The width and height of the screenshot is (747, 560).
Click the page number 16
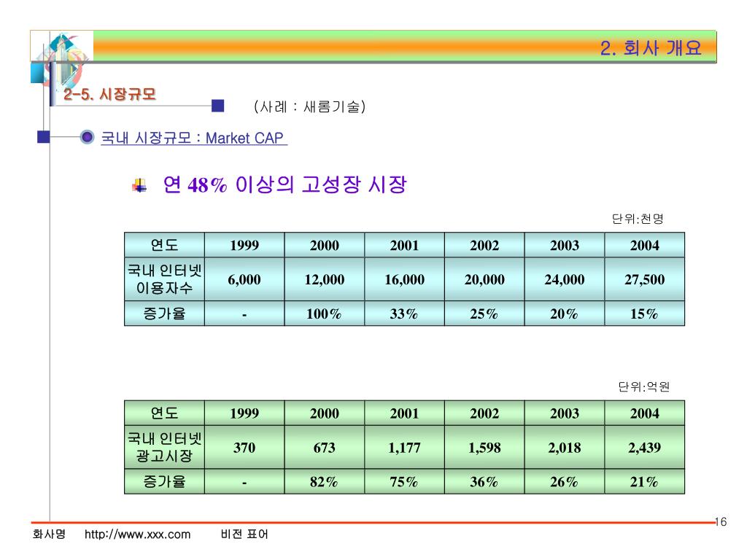click(721, 522)
